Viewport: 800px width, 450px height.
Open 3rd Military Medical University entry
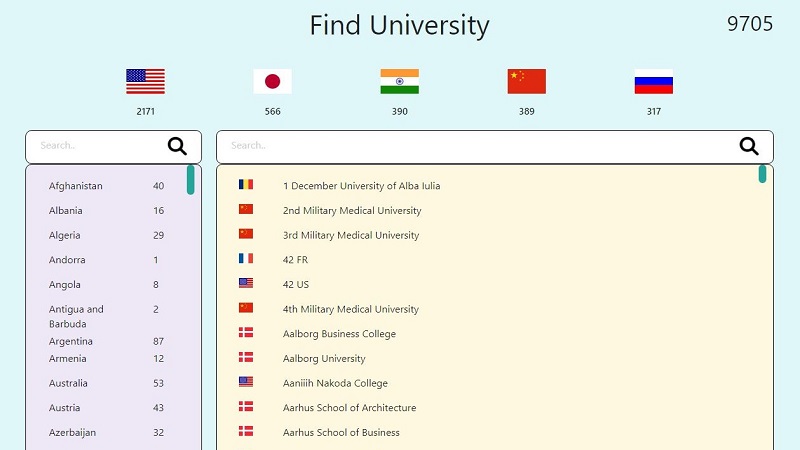tap(351, 235)
